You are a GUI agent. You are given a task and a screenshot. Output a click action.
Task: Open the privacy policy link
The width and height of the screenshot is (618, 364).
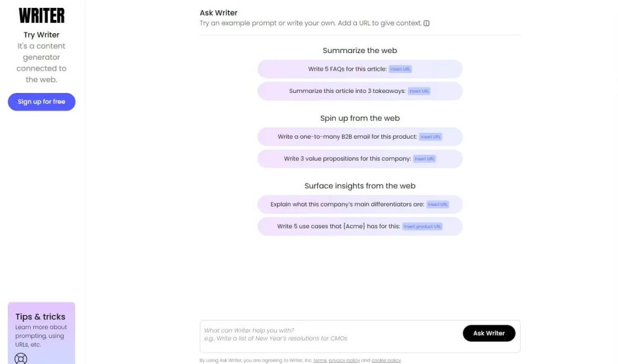344,360
